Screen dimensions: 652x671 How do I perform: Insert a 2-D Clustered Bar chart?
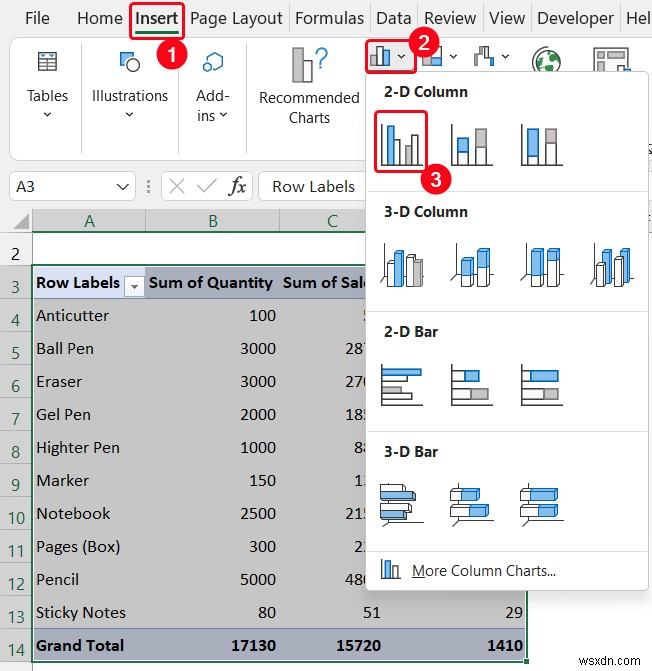[x=401, y=385]
